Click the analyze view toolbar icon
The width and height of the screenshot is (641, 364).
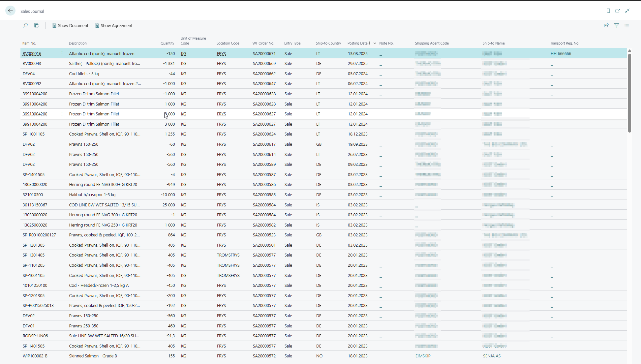(36, 25)
